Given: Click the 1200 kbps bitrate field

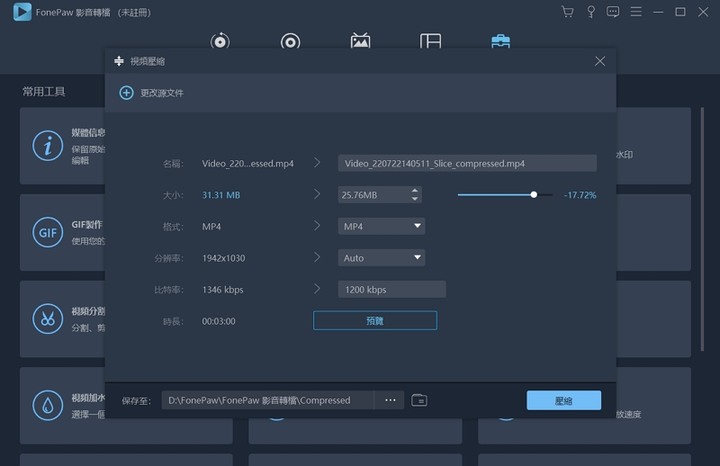Looking at the screenshot, I should [392, 289].
